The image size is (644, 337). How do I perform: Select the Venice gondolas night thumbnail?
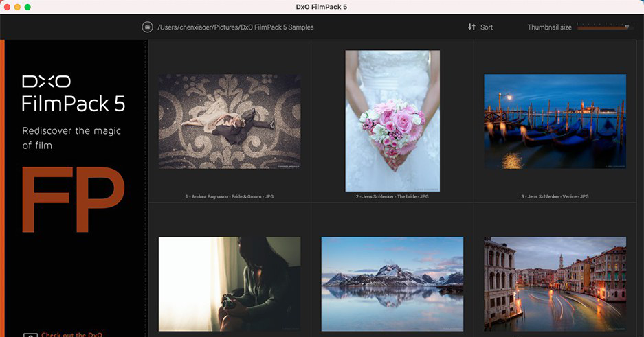pos(555,121)
